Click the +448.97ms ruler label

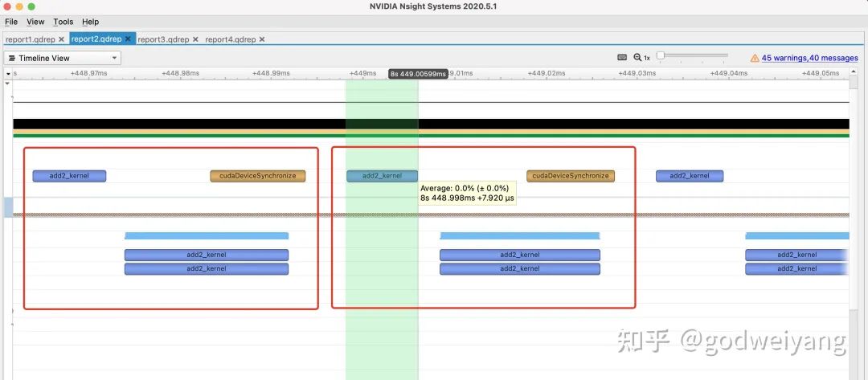coord(89,73)
